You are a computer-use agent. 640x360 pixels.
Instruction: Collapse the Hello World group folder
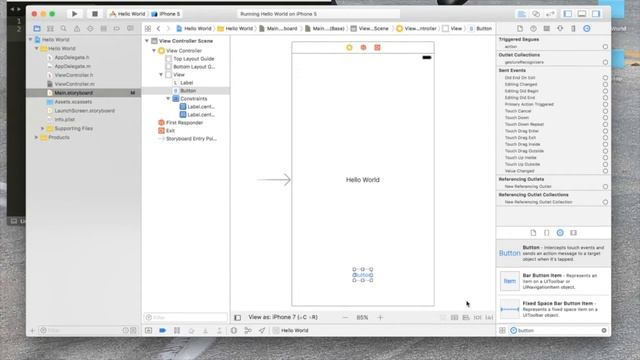(37, 49)
